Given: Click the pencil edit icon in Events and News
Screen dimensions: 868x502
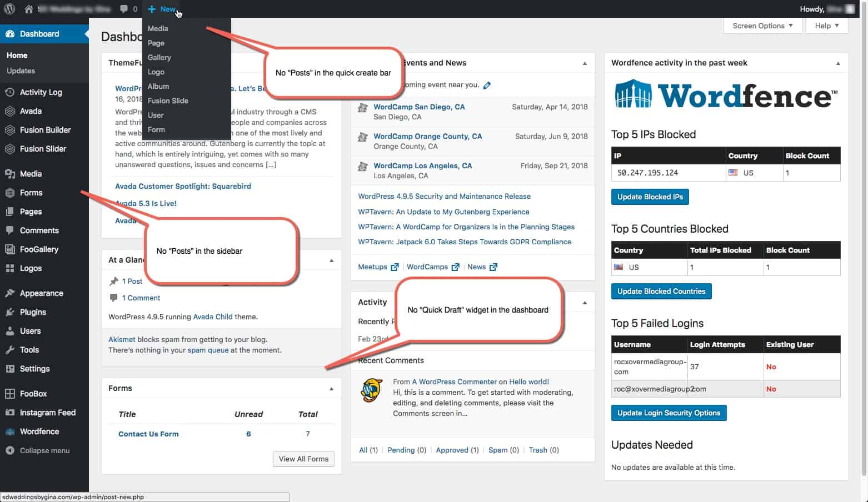Looking at the screenshot, I should click(487, 85).
